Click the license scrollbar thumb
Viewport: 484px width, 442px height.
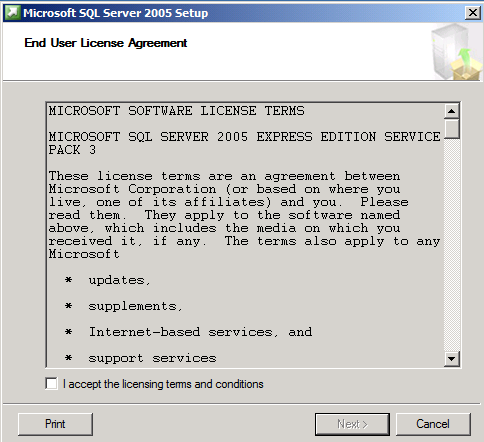coord(452,129)
